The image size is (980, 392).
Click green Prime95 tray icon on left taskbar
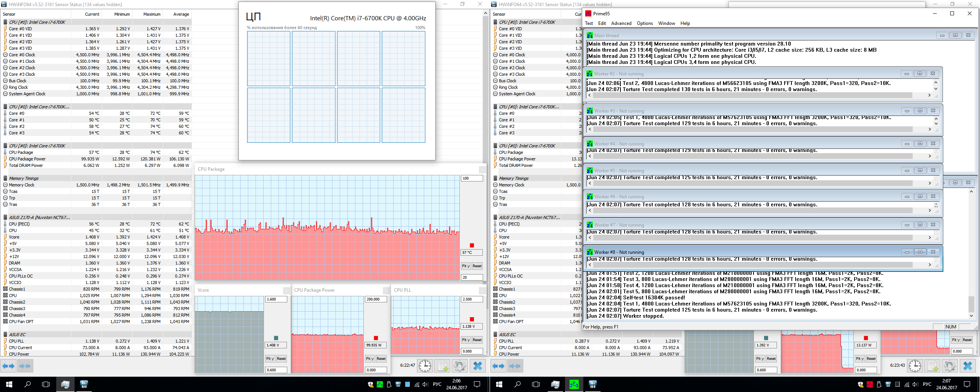pyautogui.click(x=379, y=384)
